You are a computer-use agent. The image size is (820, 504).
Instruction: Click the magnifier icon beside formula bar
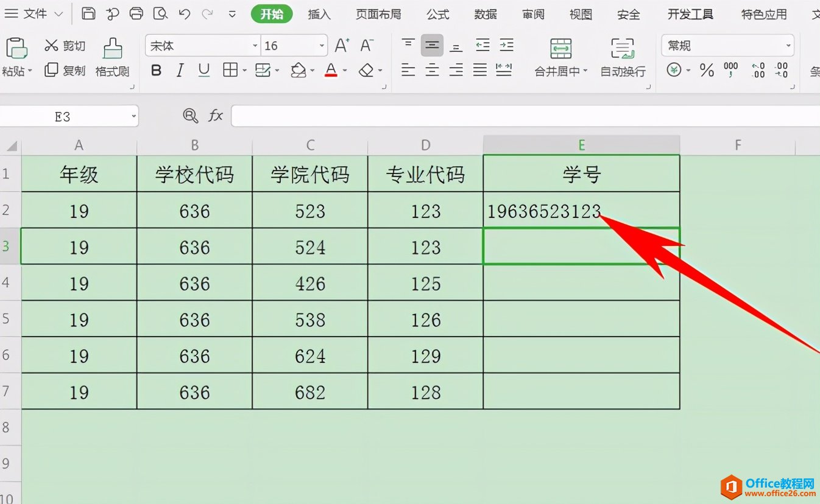(190, 116)
